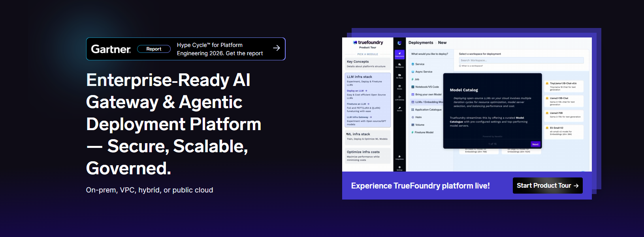Screen dimensions: 644x237
Task: Click the 'What is a workspace?' text
Action: coord(472,66)
